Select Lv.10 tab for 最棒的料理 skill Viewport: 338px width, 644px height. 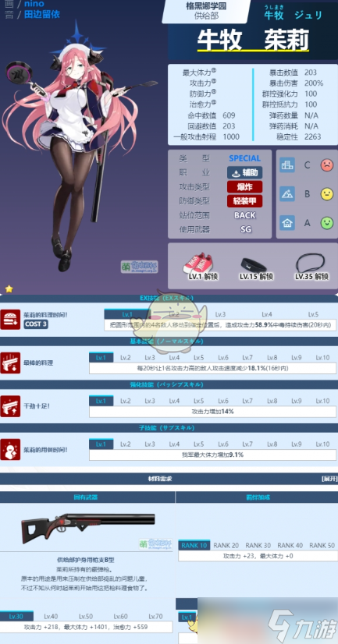click(323, 357)
